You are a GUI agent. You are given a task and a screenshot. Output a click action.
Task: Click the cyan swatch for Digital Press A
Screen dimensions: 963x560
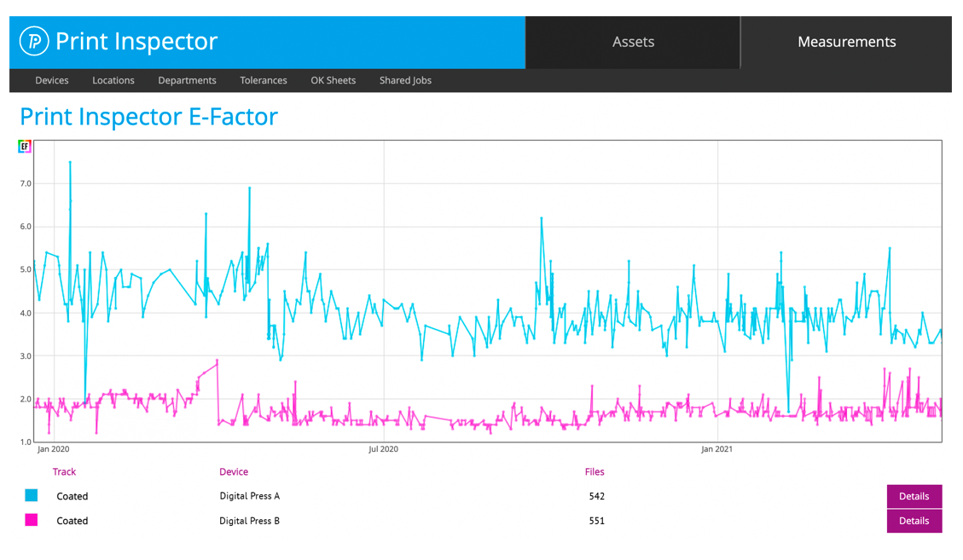(32, 495)
